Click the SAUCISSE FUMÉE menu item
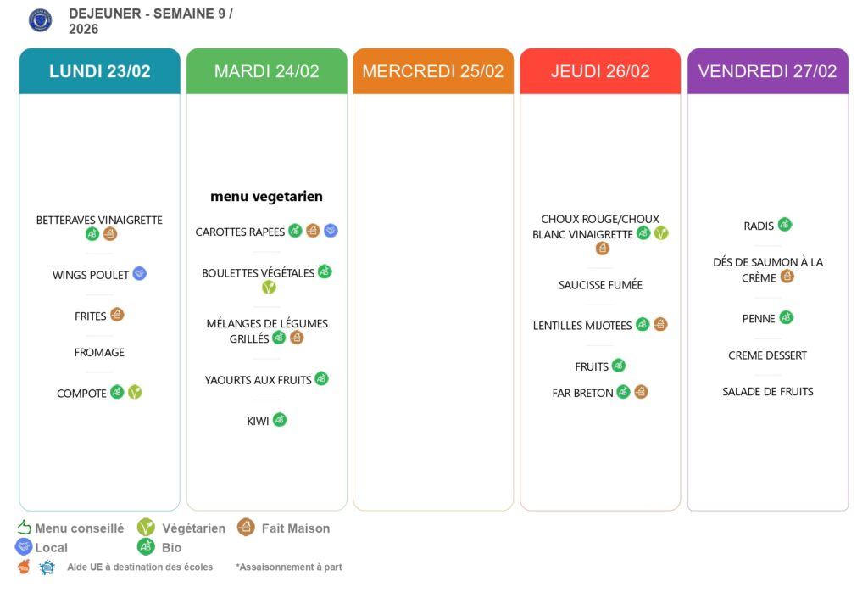Viewport: 868px width, 615px height. tap(600, 285)
